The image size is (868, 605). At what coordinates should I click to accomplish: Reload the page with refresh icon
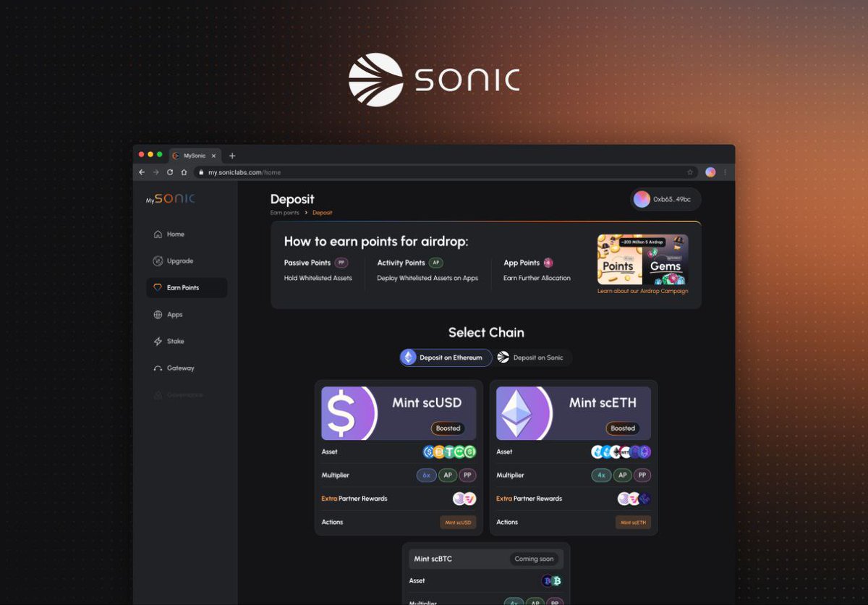[x=170, y=172]
